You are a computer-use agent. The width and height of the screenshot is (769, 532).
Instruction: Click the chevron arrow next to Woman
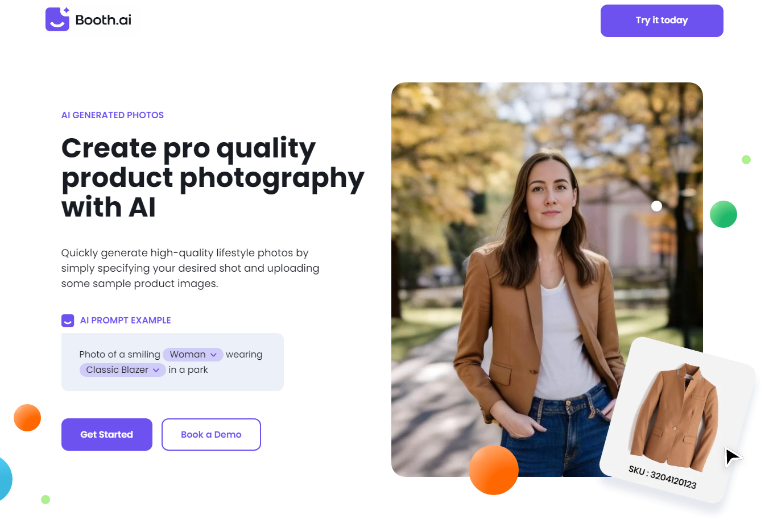click(213, 355)
